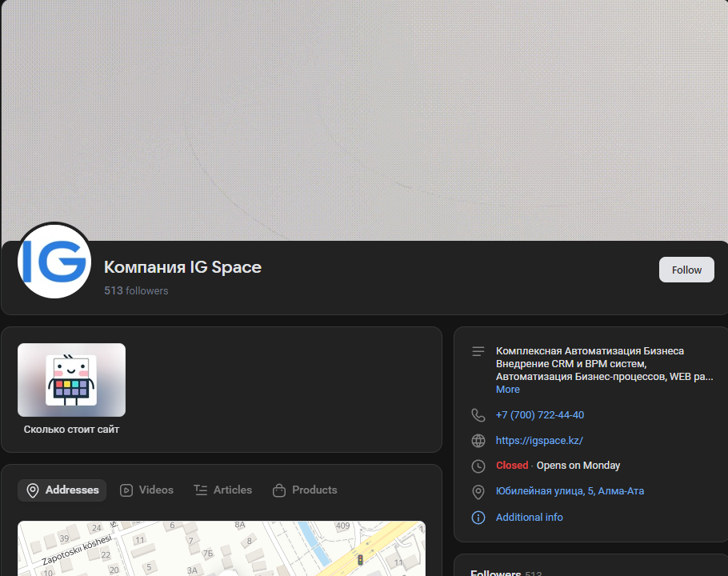Image resolution: width=728 pixels, height=576 pixels.
Task: Click the location pin icon in Addresses tab
Action: 33,490
